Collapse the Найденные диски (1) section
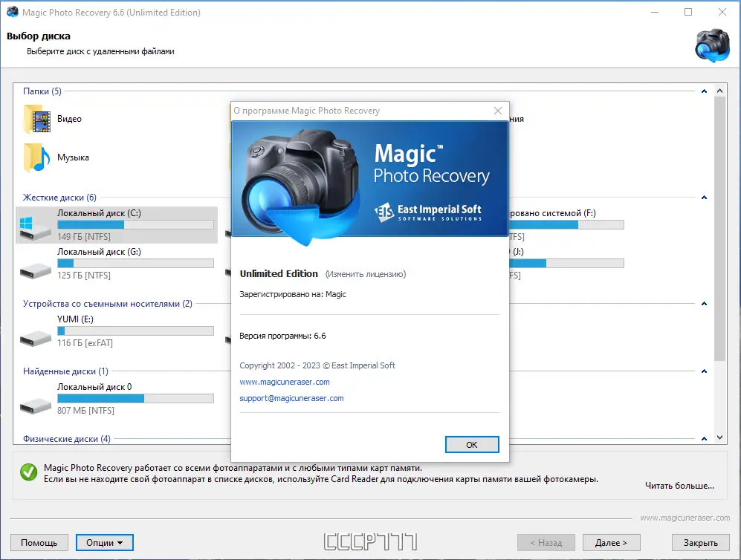 [x=704, y=371]
